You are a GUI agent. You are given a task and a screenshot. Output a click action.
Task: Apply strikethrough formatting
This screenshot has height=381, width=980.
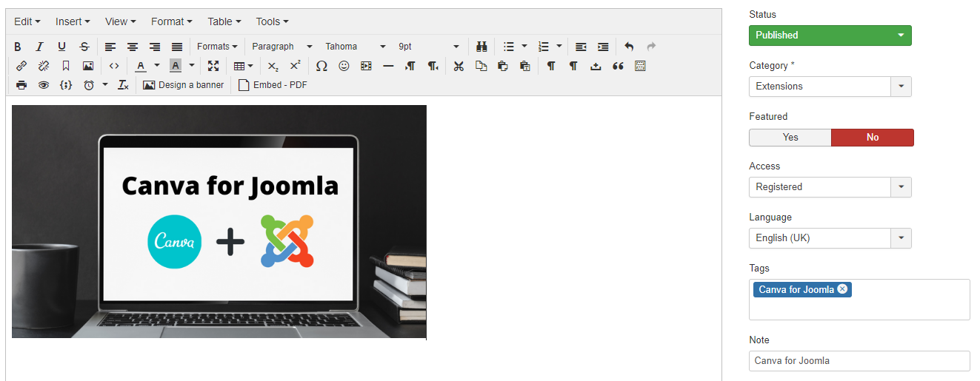click(x=84, y=47)
